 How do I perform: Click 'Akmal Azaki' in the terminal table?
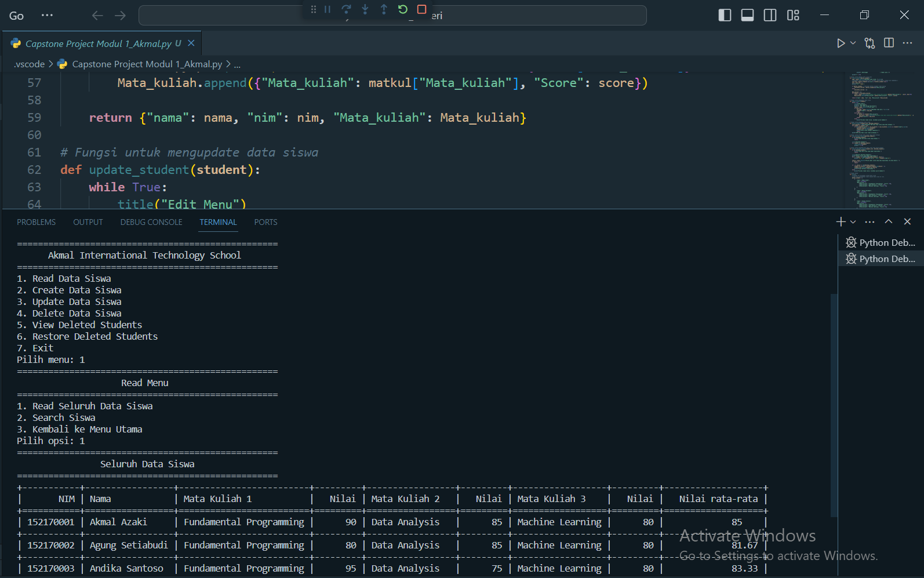coord(118,522)
